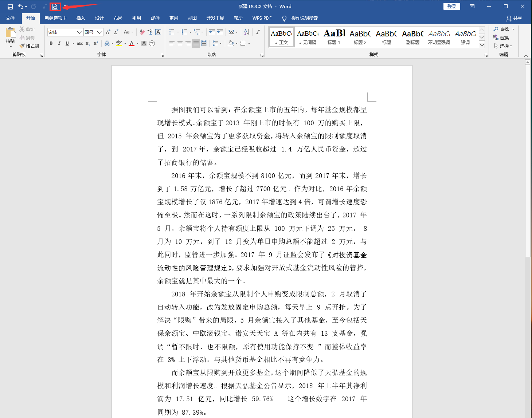Click the vertical scrollbar thumb
This screenshot has width=532, height=418.
click(x=528, y=161)
